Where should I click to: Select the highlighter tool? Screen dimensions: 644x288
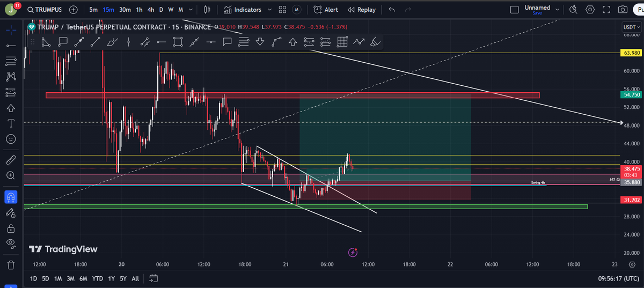[x=376, y=41]
